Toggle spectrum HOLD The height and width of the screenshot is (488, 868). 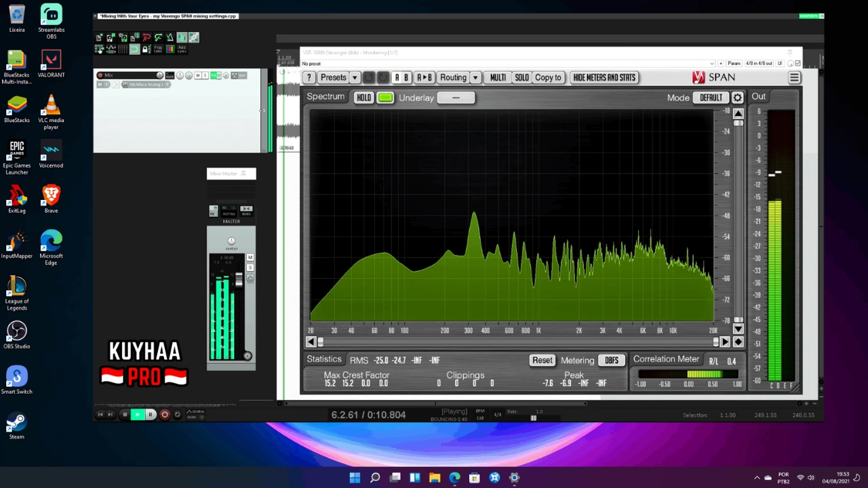(363, 98)
